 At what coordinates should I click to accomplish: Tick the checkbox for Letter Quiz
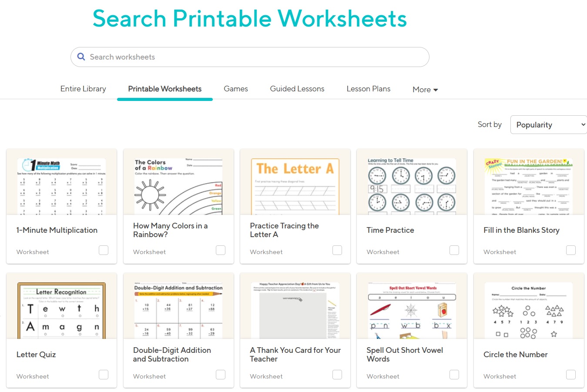tap(104, 375)
